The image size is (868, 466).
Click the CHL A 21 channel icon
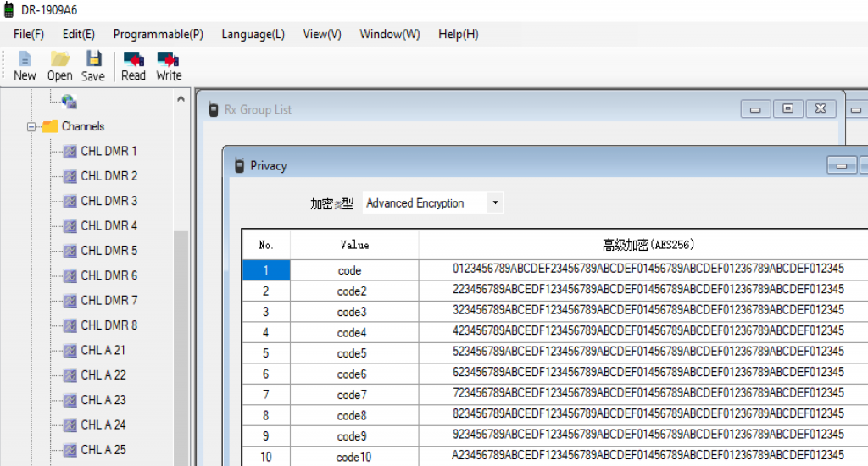tap(70, 350)
